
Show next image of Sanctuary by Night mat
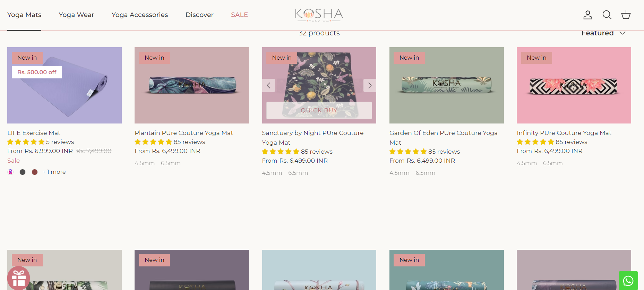[x=370, y=85]
